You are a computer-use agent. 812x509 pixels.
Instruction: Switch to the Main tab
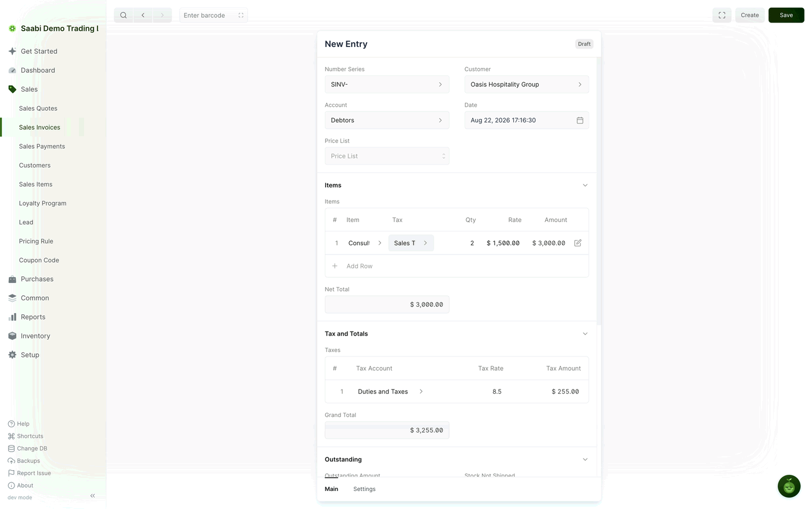(x=331, y=489)
